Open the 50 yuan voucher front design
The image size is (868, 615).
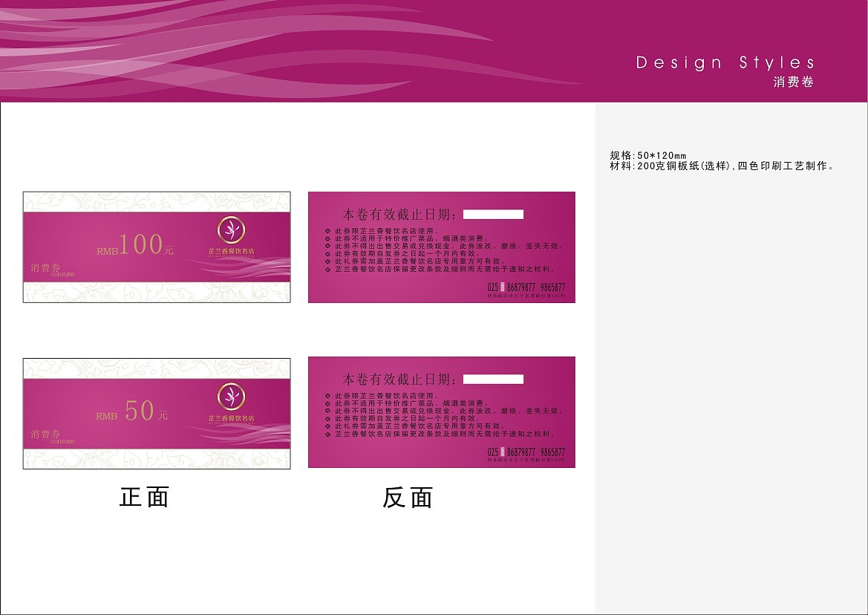[x=157, y=413]
